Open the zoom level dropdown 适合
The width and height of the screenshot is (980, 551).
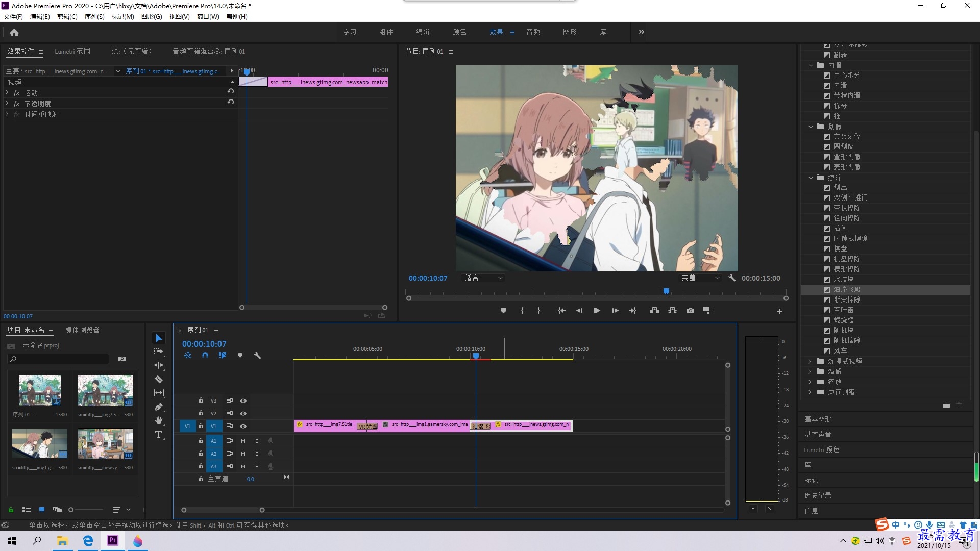tap(483, 278)
